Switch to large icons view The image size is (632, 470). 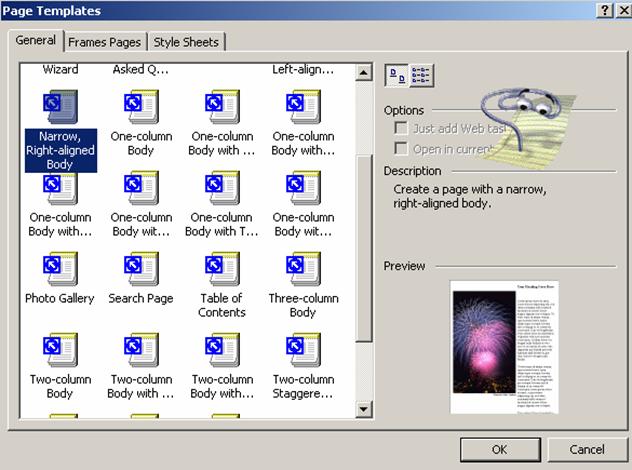pyautogui.click(x=397, y=75)
